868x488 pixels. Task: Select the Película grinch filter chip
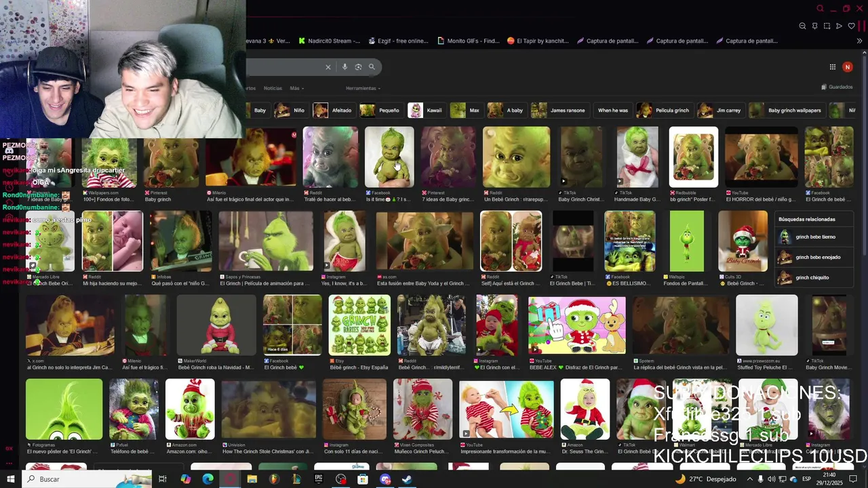(663, 110)
